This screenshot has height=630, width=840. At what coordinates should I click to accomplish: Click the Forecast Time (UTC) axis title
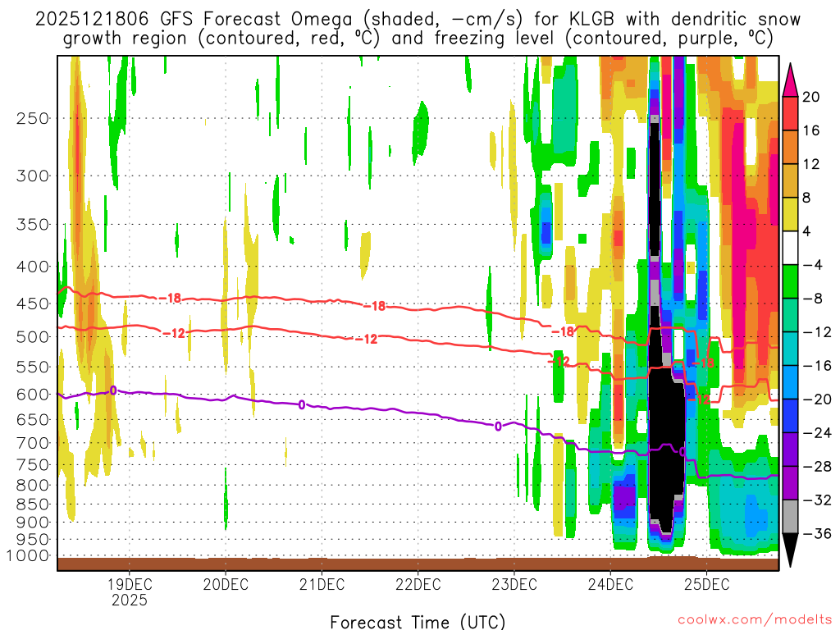point(418,622)
